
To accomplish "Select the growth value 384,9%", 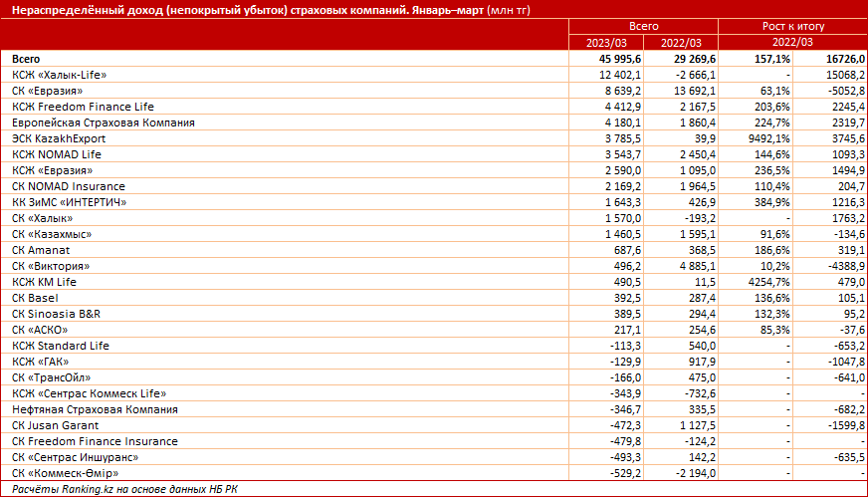I will [x=772, y=203].
